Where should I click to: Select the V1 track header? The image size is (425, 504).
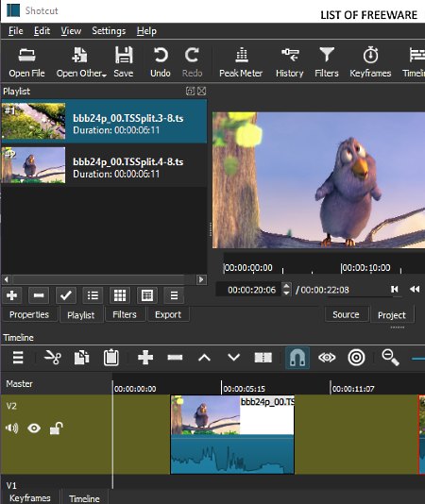coord(56,482)
